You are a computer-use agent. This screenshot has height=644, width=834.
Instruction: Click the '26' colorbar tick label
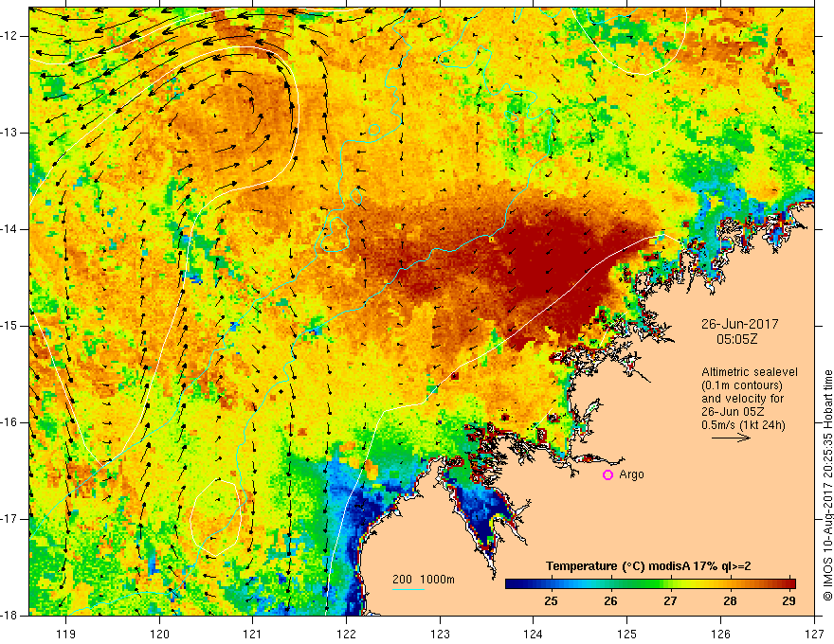610,601
